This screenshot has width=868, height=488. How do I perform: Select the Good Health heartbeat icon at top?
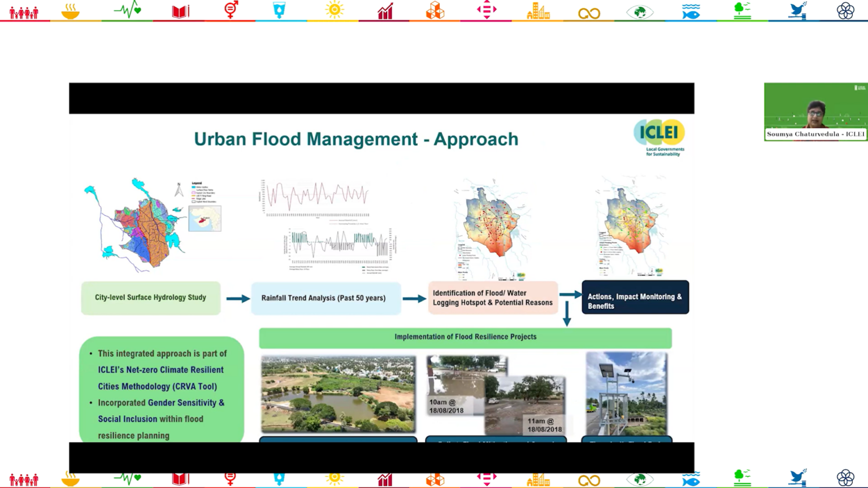pyautogui.click(x=128, y=10)
